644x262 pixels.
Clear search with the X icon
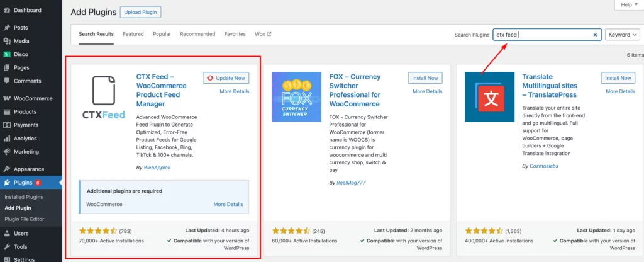click(595, 35)
